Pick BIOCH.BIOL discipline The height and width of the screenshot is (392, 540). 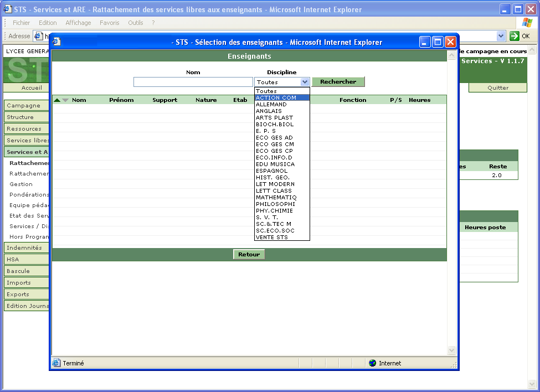coord(282,124)
